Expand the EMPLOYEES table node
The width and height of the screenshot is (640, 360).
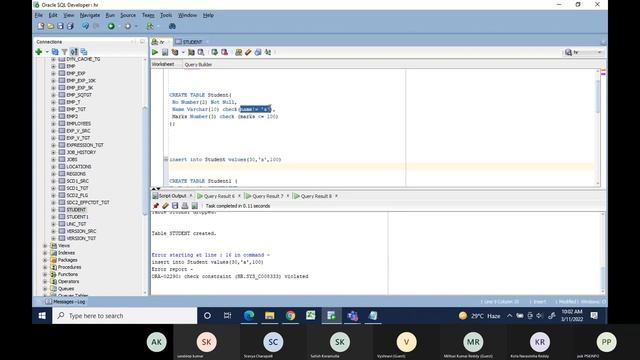click(53, 124)
